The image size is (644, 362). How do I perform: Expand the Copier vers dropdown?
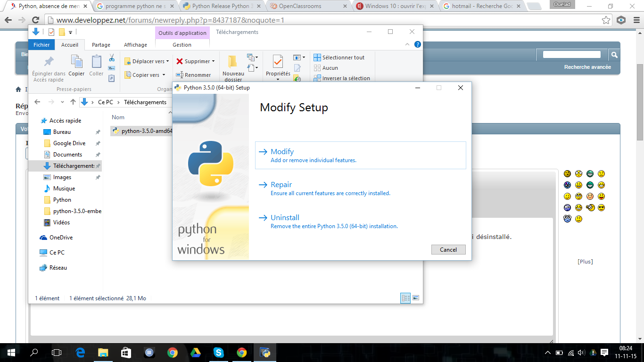pyautogui.click(x=164, y=75)
